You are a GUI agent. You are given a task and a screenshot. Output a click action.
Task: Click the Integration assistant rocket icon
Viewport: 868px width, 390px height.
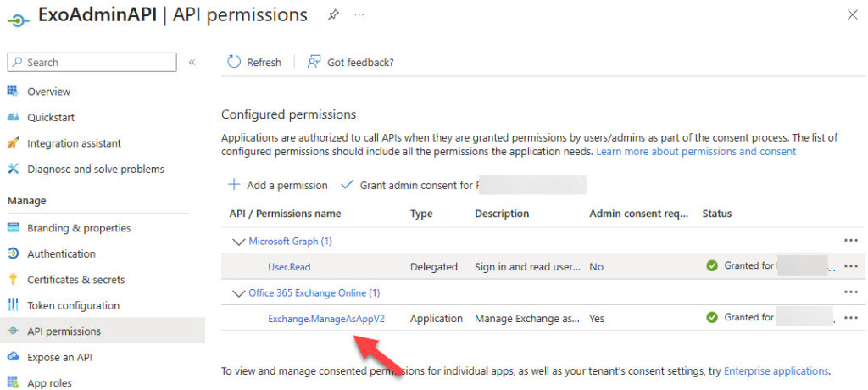point(14,143)
